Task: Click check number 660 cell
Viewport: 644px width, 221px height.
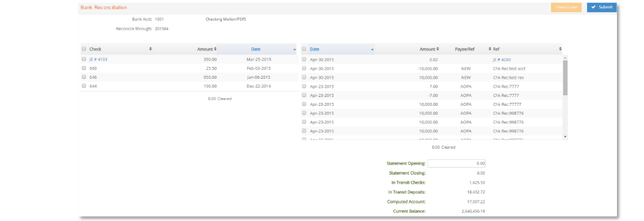Action: coord(93,68)
